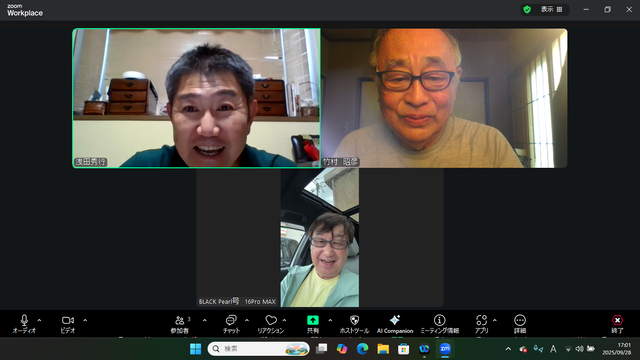Launch AI Companion sparkle icon
The image size is (640, 360).
click(395, 320)
